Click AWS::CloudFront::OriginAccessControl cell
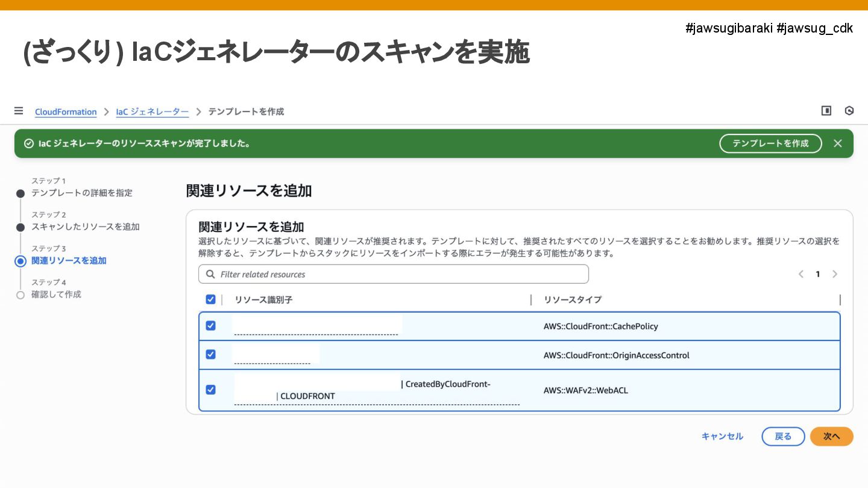 617,355
